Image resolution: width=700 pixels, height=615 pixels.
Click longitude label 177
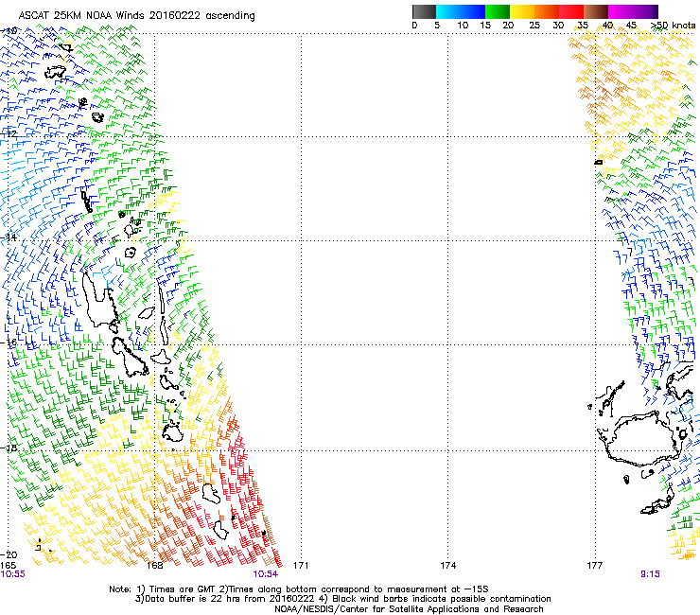pos(595,566)
